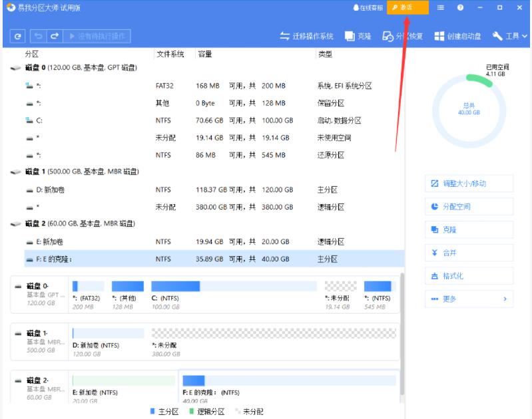Image resolution: width=532 pixels, height=419 pixels.
Task: Select the 128 MB 保留分区 row
Action: point(214,103)
